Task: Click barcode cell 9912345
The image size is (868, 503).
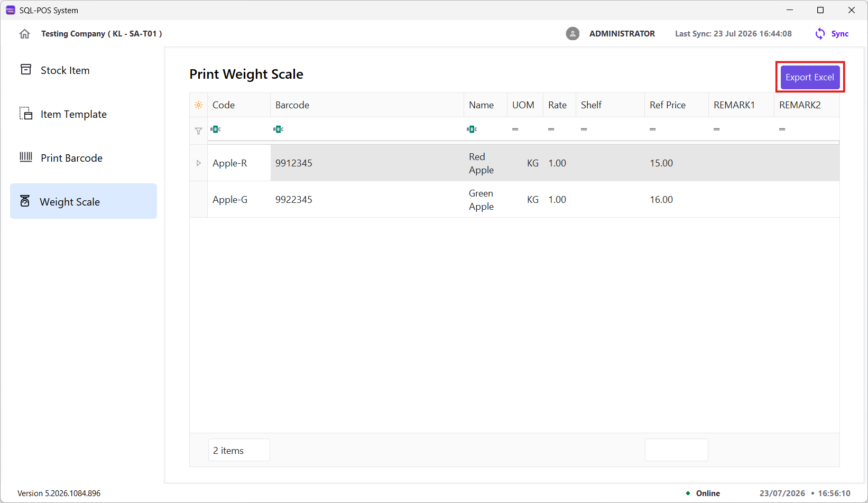Action: (x=367, y=163)
